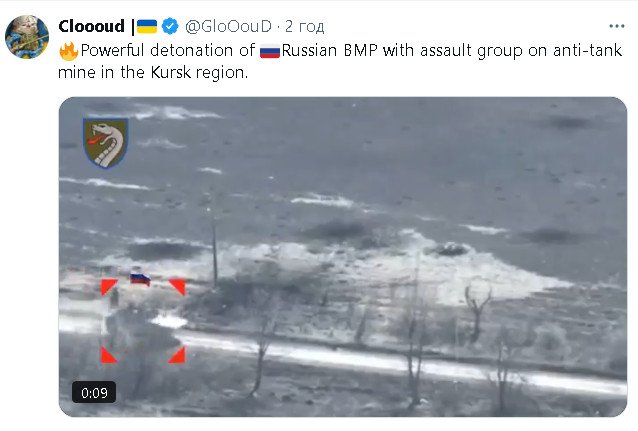
Task: Open the Cloooud display name link
Action: [x=92, y=26]
